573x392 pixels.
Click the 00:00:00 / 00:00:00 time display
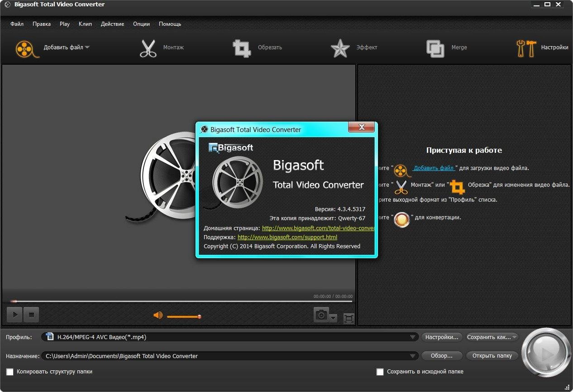(333, 297)
